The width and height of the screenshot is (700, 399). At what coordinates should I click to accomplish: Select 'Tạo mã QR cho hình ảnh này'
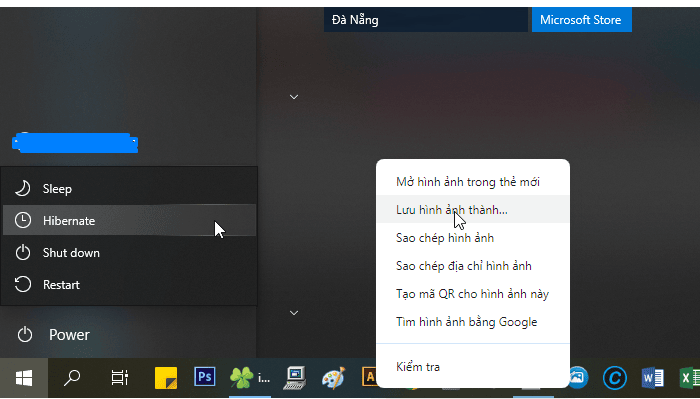point(473,294)
